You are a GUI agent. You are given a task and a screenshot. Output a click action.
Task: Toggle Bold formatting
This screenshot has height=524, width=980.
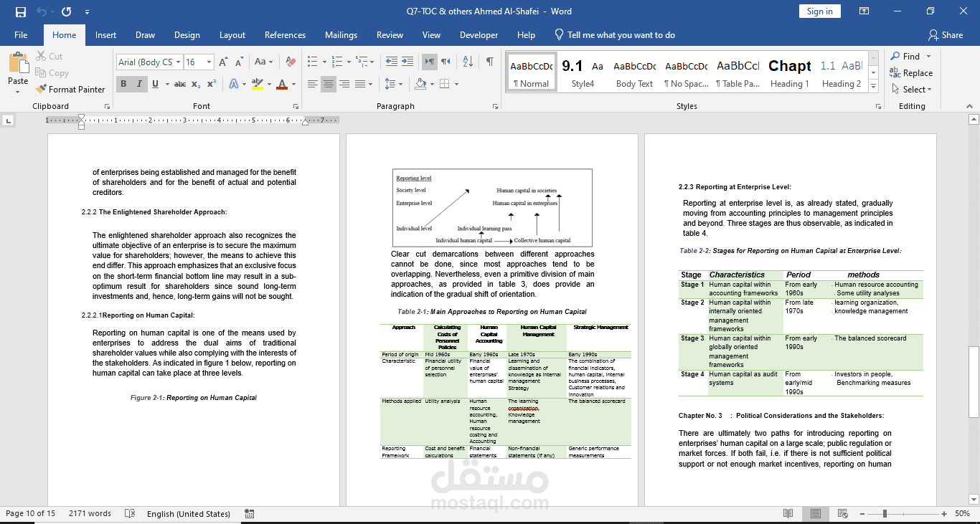pos(123,84)
